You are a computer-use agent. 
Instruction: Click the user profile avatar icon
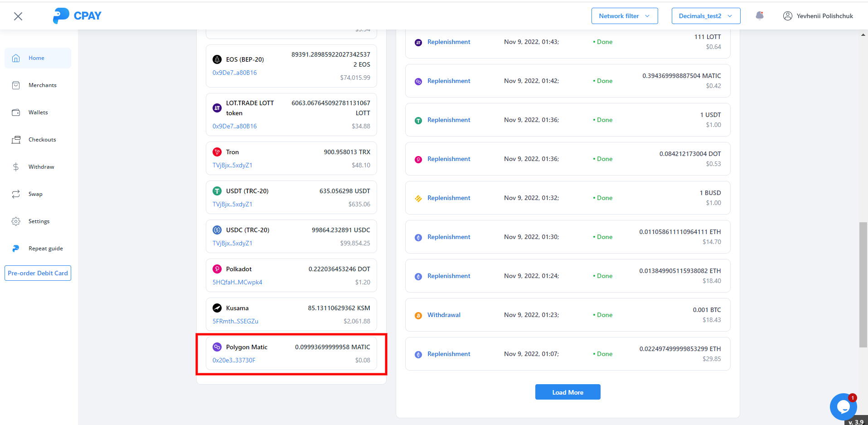point(788,16)
